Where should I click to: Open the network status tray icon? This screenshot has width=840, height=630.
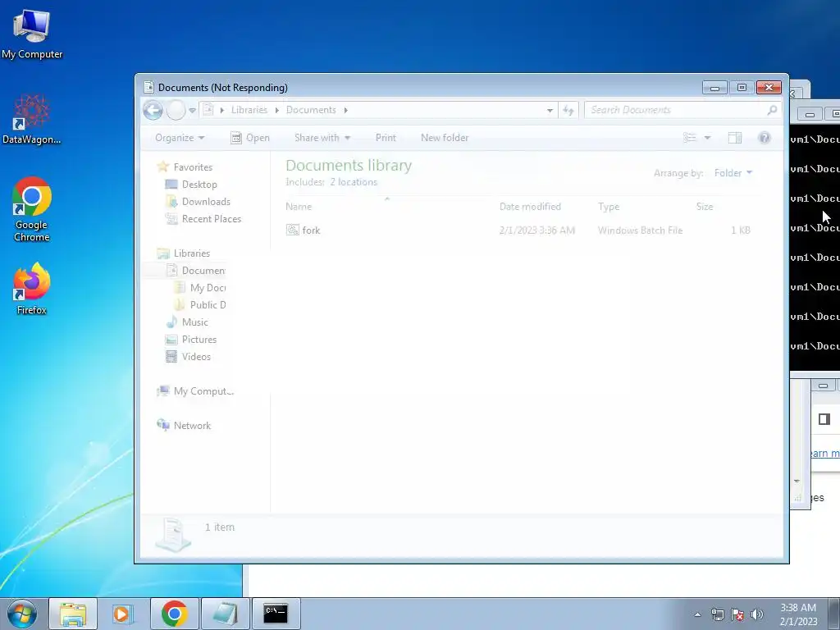(x=717, y=614)
